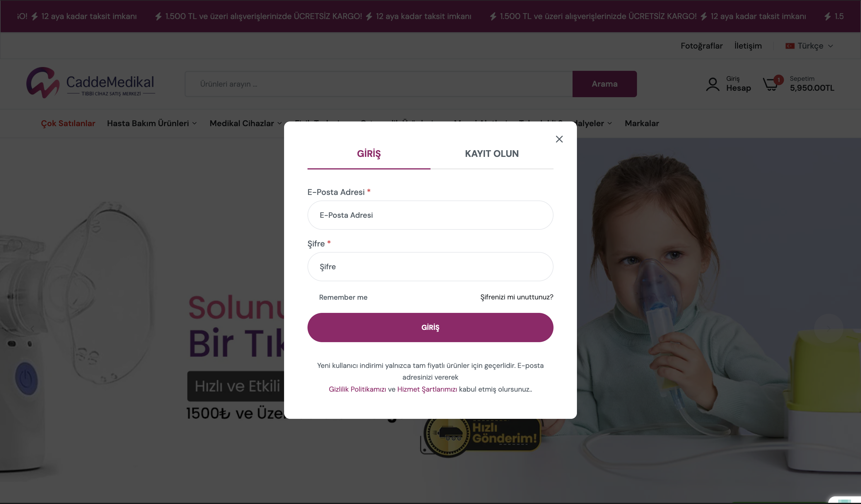Open the Şifrenizi mi unuttunuz link
The height and width of the screenshot is (504, 861).
coord(517,297)
